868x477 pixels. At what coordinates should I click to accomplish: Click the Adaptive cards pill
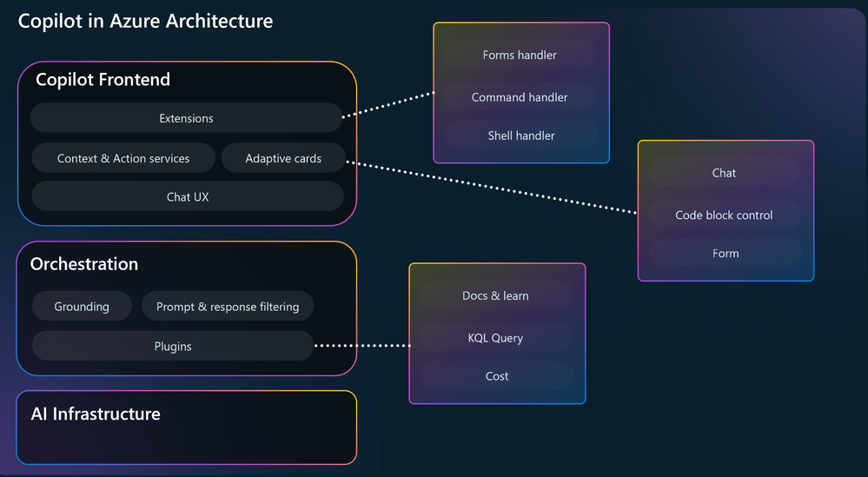pyautogui.click(x=283, y=158)
